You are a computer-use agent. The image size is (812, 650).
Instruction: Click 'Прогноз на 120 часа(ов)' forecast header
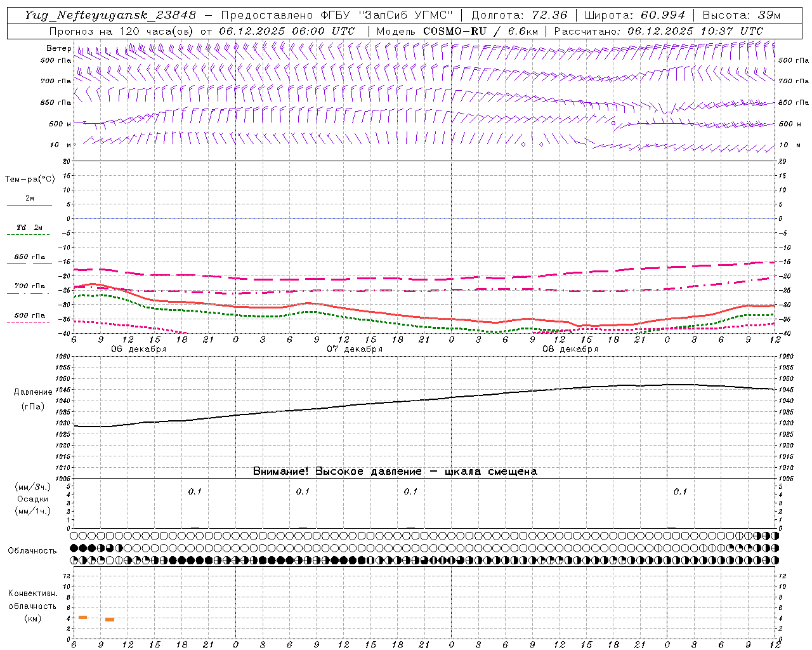122,31
